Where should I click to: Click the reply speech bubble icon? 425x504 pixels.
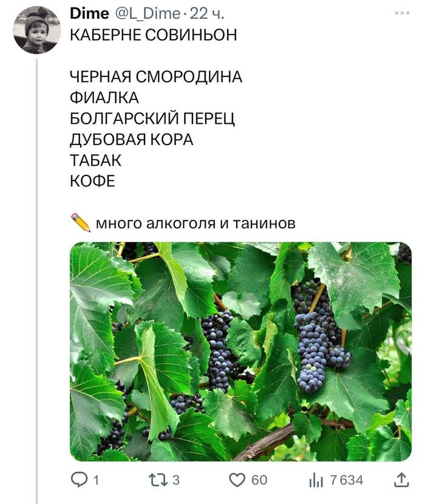[80, 480]
